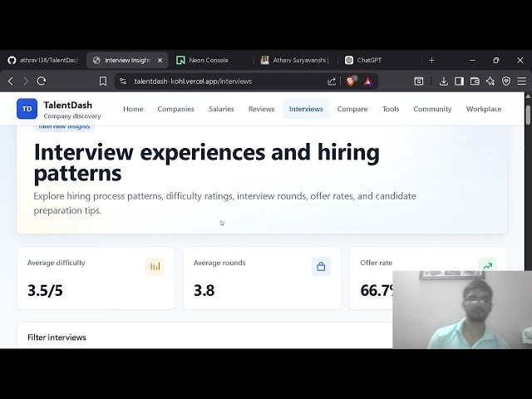Restore down the browser window

[x=496, y=61]
